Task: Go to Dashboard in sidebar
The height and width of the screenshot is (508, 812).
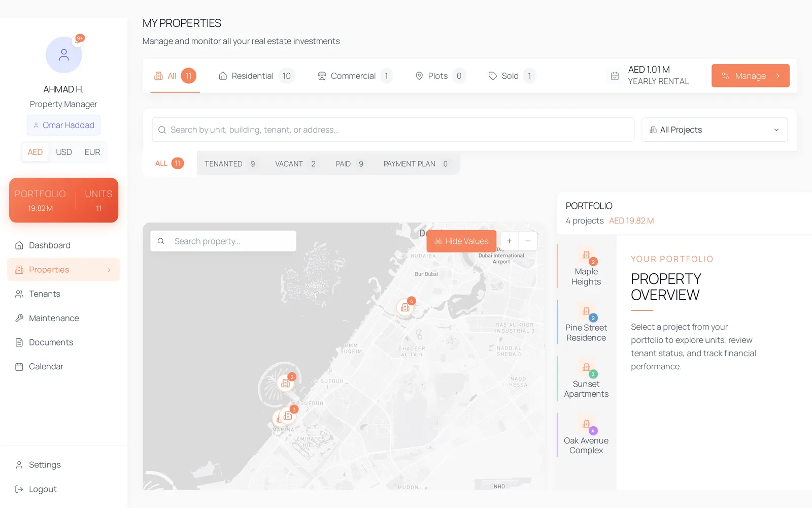Action: pos(63,245)
